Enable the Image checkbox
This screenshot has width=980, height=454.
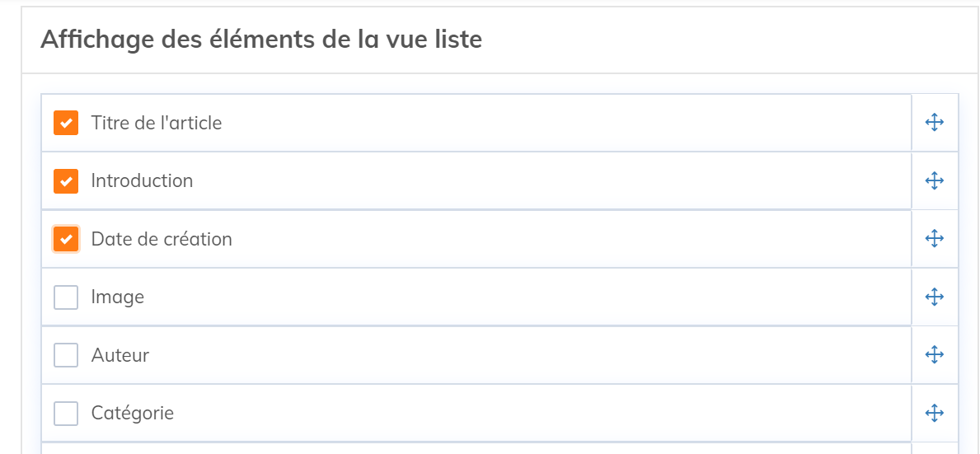[66, 297]
